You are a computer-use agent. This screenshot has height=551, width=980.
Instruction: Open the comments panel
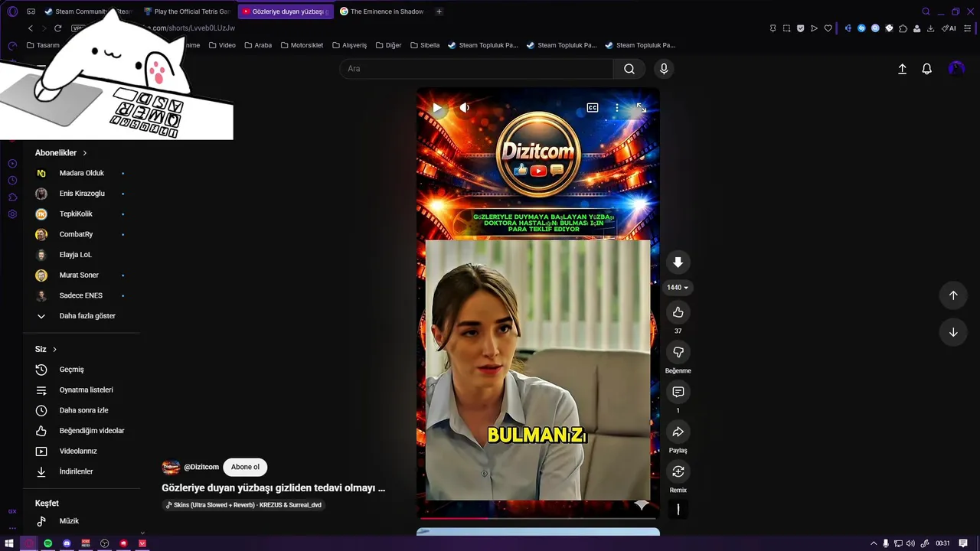[678, 392]
